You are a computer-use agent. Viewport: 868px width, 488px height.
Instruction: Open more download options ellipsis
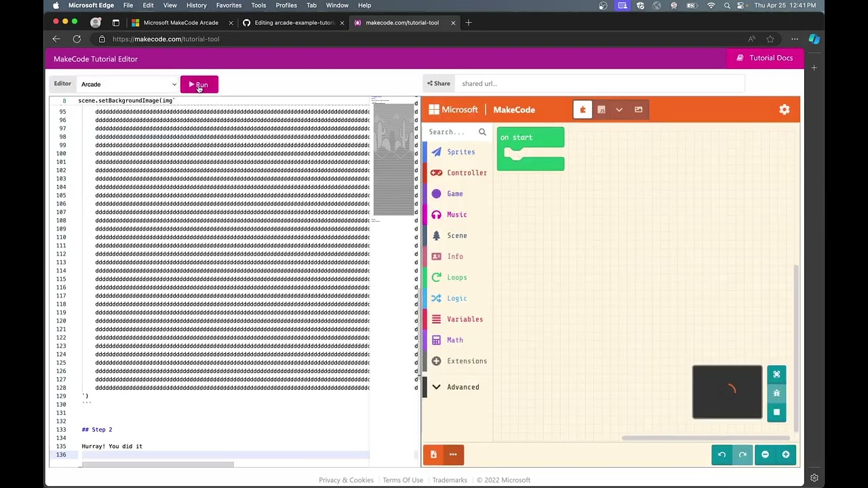pyautogui.click(x=453, y=455)
